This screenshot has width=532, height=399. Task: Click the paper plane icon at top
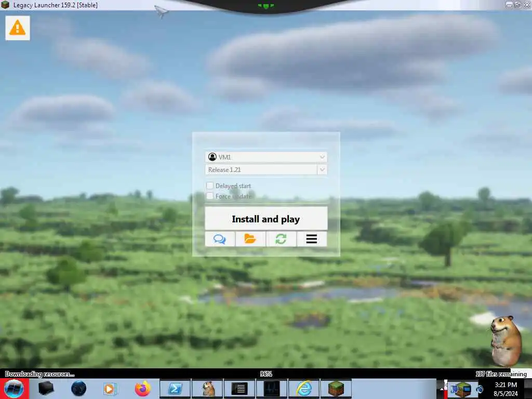[x=162, y=12]
